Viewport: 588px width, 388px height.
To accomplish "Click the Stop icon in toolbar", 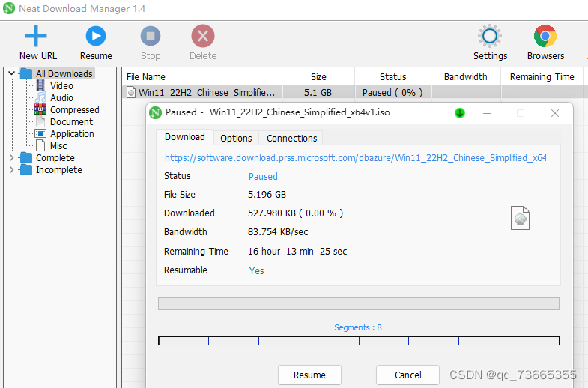I will pos(151,36).
